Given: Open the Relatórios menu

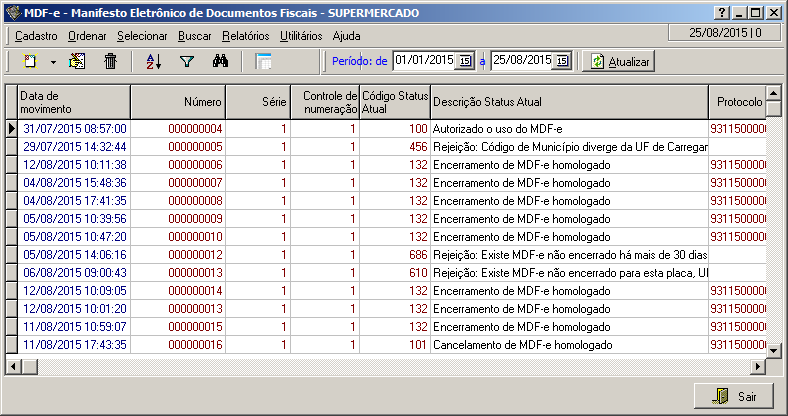Looking at the screenshot, I should point(245,36).
